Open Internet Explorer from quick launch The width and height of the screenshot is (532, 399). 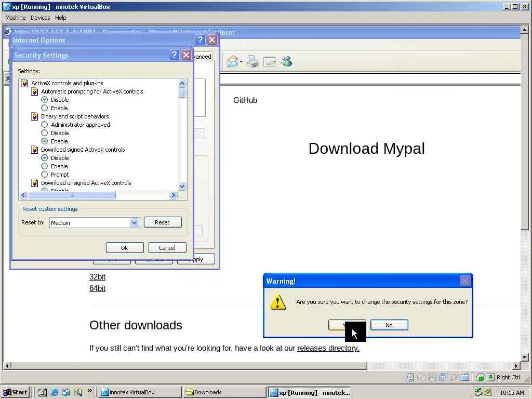(54, 392)
